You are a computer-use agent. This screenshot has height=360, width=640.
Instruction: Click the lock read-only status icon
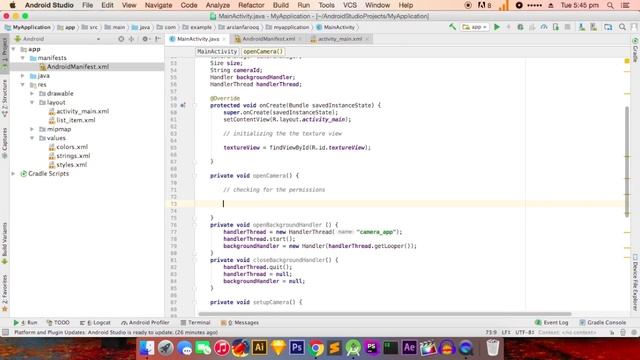pyautogui.click(x=612, y=333)
